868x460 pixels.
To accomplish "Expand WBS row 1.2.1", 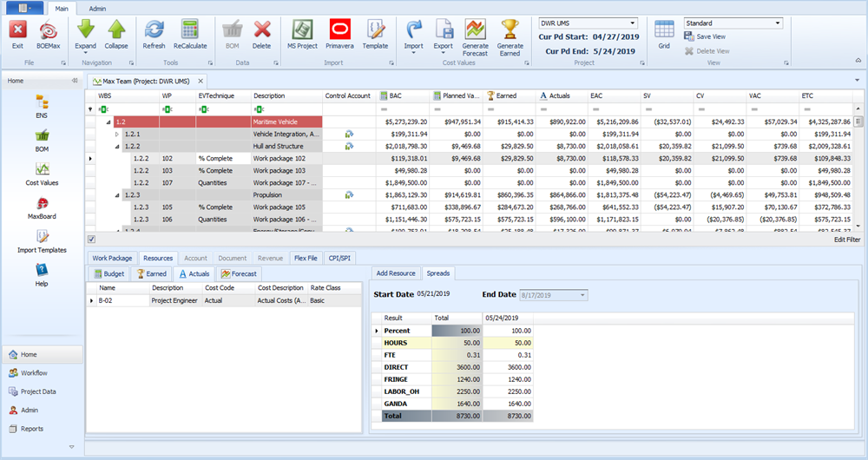I will tap(117, 135).
